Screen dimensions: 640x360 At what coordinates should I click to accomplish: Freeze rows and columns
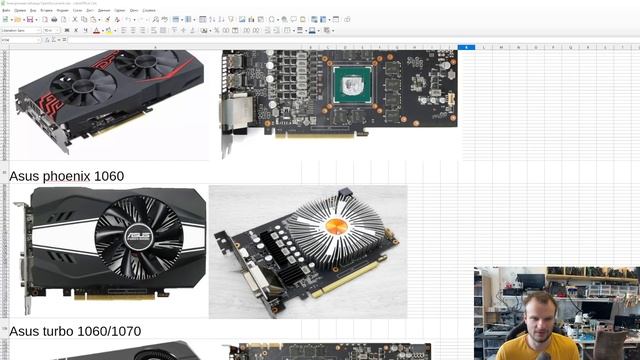(x=322, y=20)
